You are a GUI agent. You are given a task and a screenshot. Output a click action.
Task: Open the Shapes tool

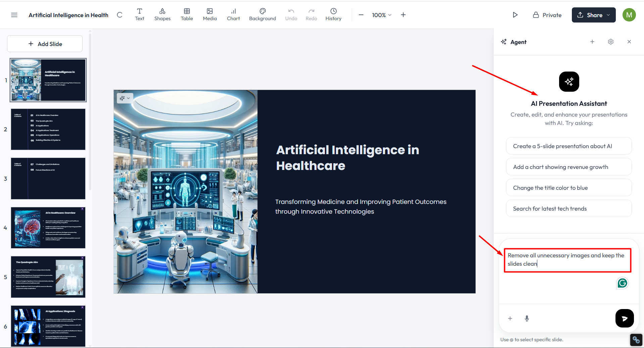pos(162,15)
